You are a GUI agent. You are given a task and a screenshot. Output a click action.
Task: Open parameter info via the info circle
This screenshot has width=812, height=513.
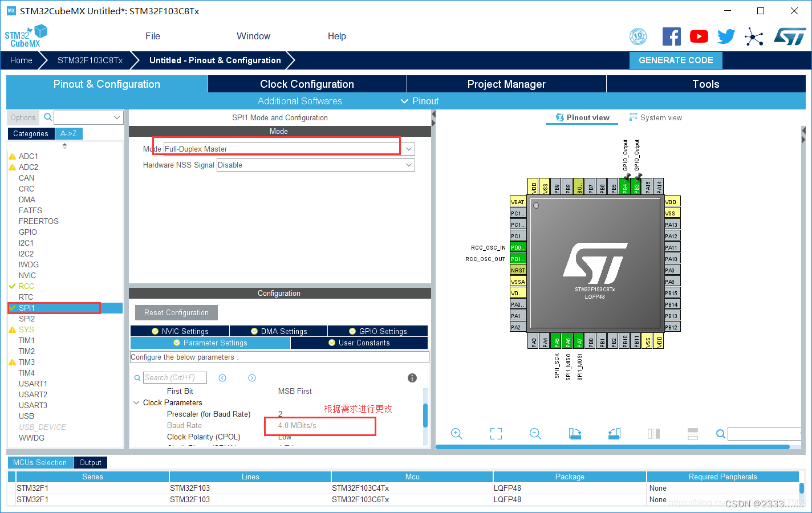point(412,377)
